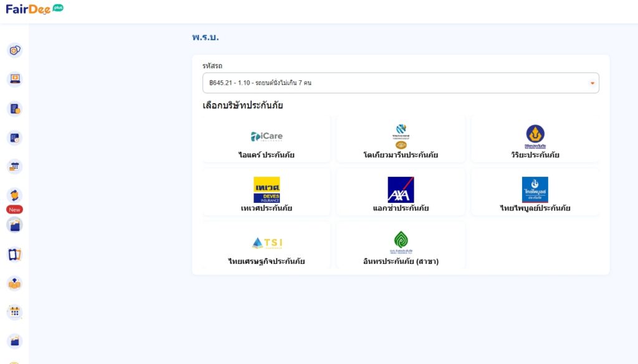Click the calendar grid icon in sidebar
The width and height of the screenshot is (638, 364).
14,312
